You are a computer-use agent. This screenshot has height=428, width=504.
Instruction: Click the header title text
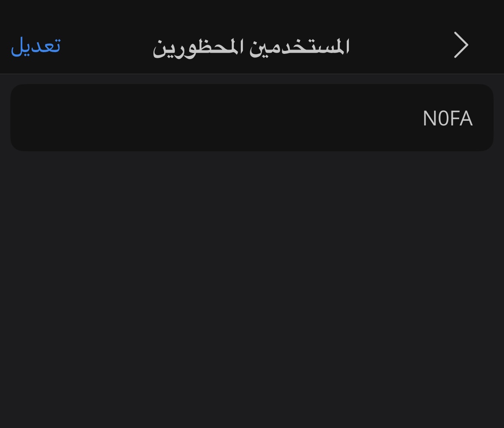(x=251, y=47)
